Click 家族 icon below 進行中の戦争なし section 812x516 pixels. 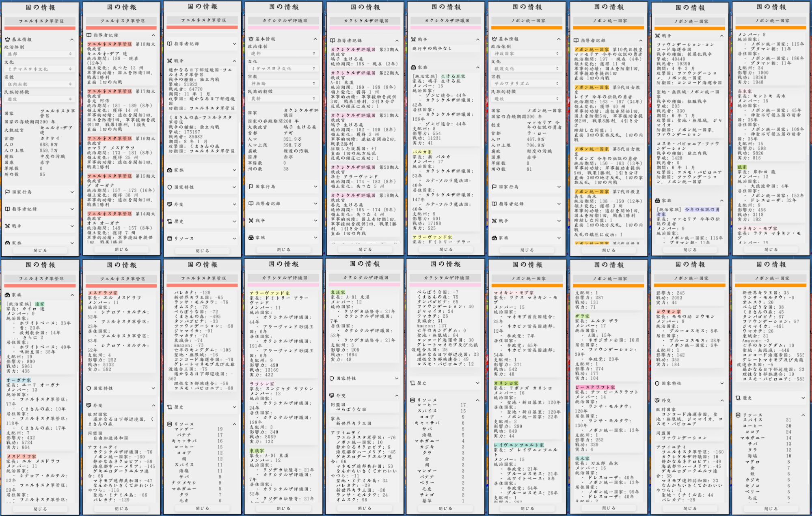click(x=413, y=67)
